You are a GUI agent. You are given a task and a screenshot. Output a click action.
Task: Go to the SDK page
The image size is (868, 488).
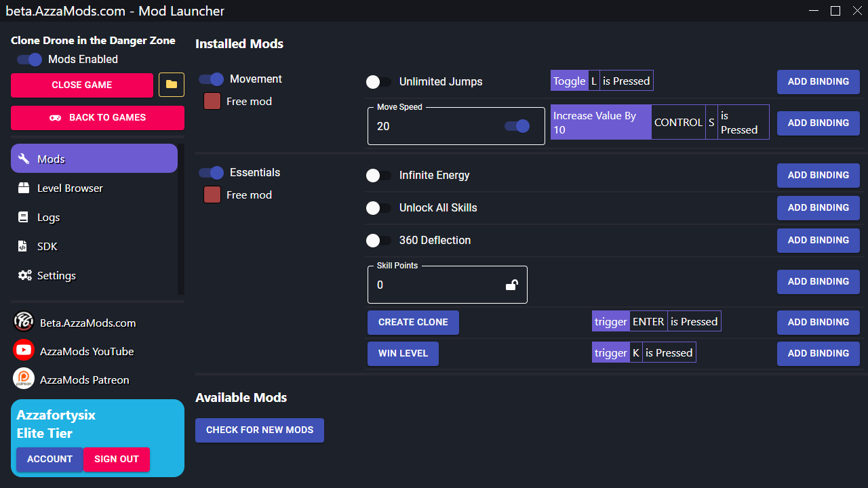tap(94, 246)
